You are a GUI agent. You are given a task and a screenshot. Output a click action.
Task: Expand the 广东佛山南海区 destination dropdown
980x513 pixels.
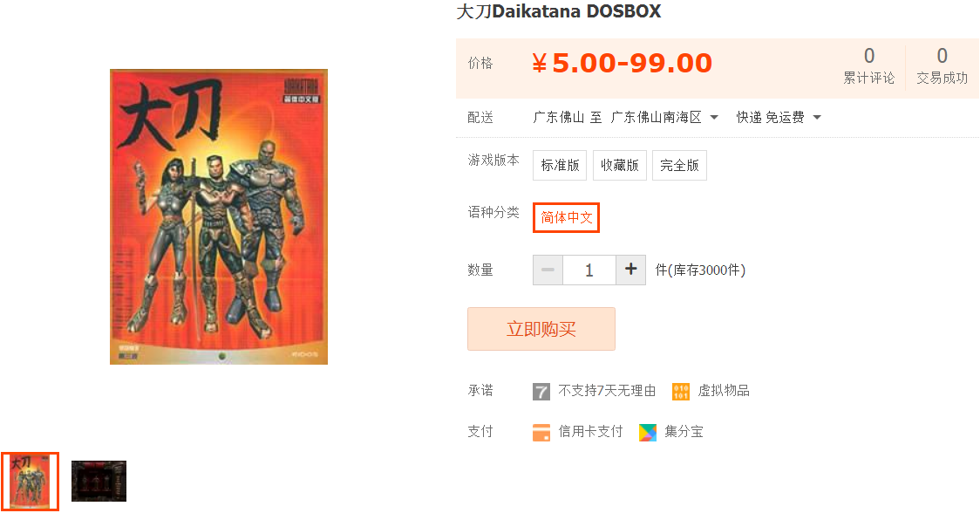(x=664, y=117)
